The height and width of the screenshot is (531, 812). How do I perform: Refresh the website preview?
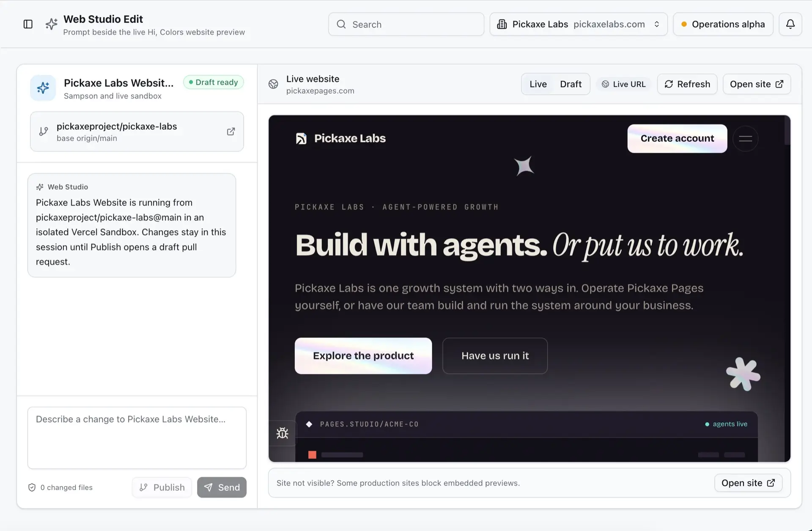(687, 84)
